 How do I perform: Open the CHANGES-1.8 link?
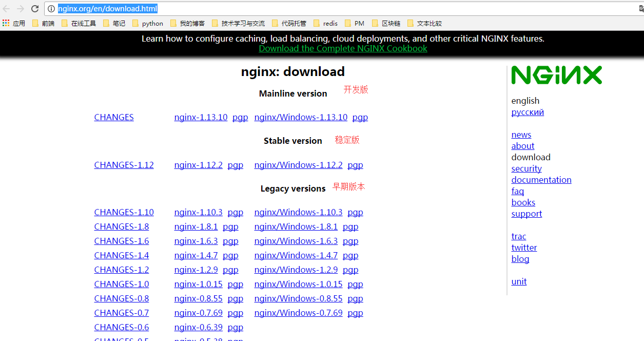pyautogui.click(x=122, y=226)
